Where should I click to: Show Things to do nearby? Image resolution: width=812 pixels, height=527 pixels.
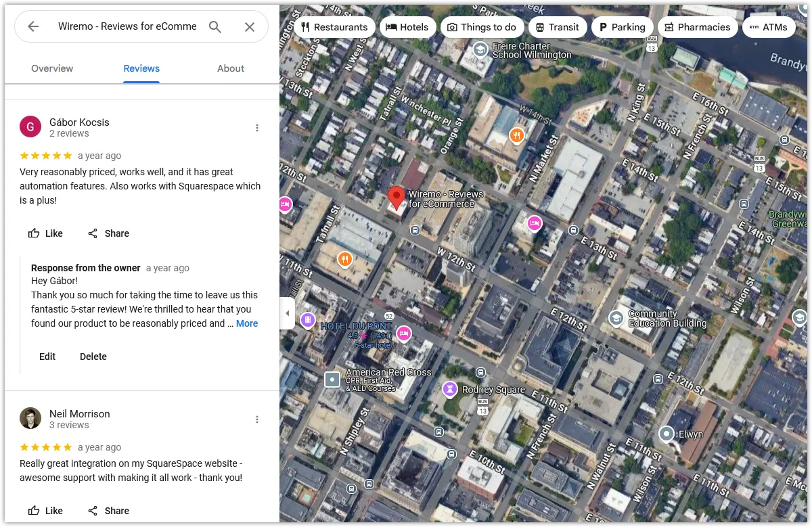tap(482, 27)
